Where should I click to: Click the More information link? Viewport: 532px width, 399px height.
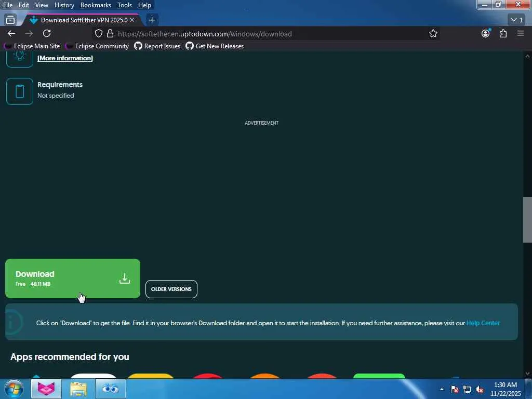(65, 58)
